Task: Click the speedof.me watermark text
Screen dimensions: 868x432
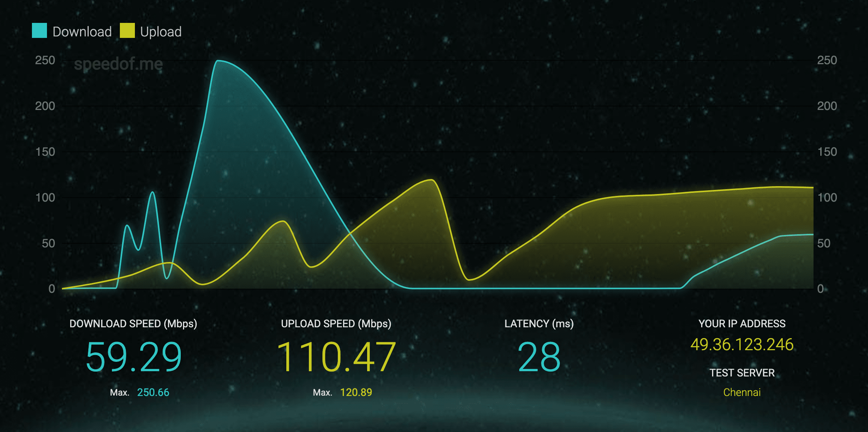Action: (118, 64)
